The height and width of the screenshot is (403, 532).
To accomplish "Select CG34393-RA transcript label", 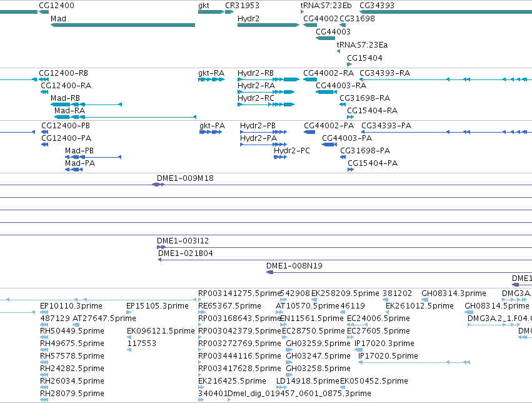I will tap(384, 73).
